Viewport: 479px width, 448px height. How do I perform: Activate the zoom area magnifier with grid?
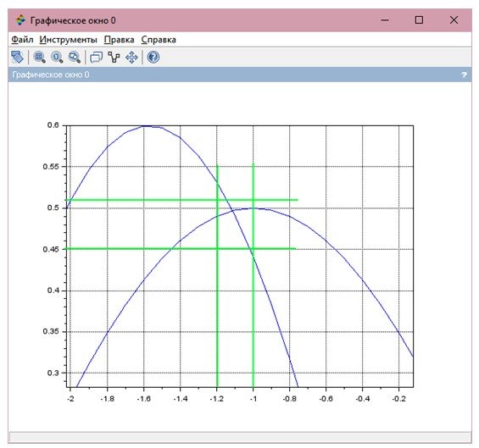point(40,57)
